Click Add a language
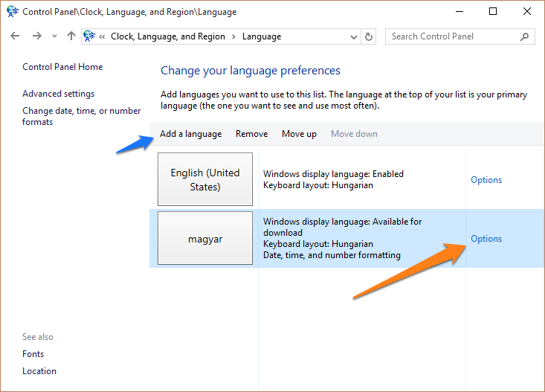 click(x=191, y=134)
